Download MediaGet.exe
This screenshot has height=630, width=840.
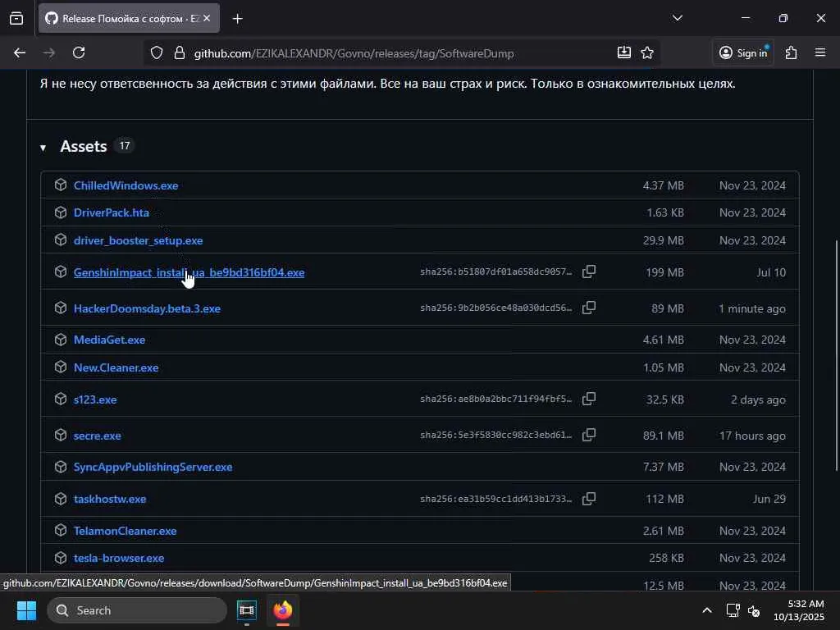click(x=109, y=340)
